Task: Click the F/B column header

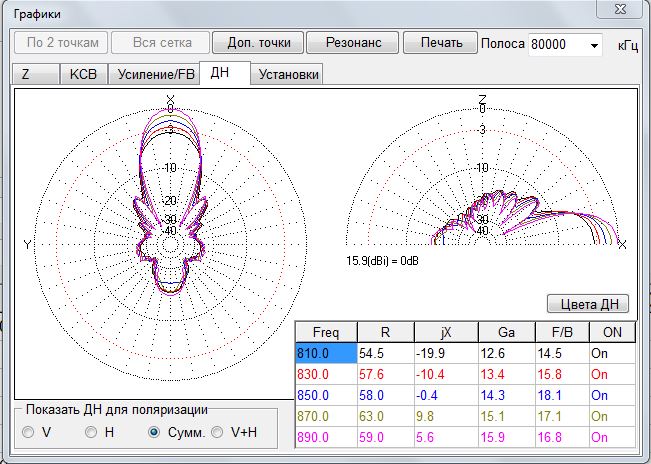Action: 560,331
